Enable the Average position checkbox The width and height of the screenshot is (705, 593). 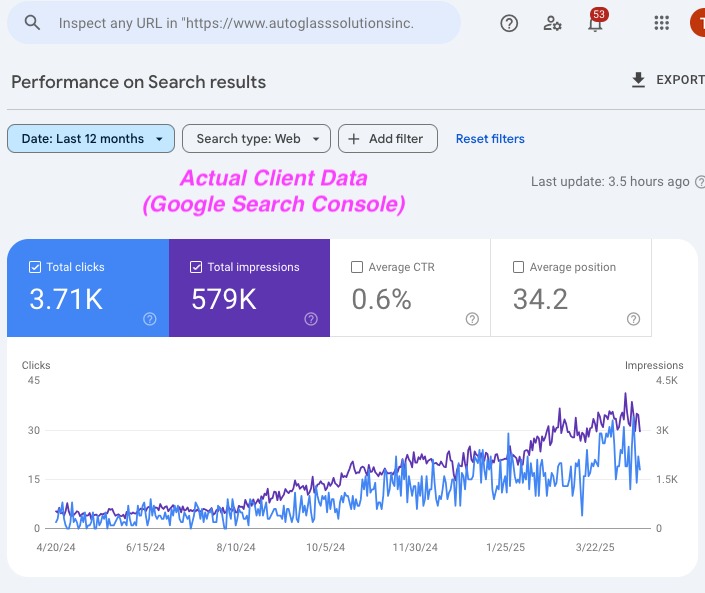(518, 267)
